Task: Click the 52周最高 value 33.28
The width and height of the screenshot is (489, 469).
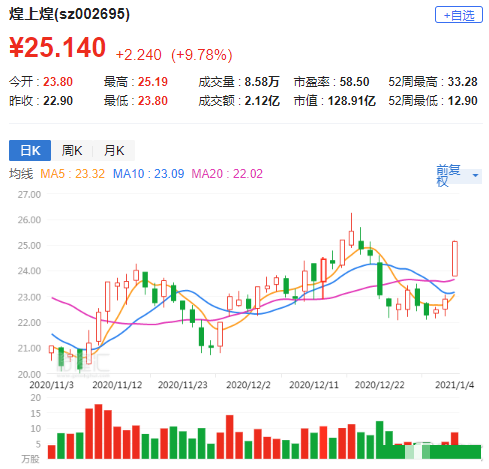Action: coord(462,82)
